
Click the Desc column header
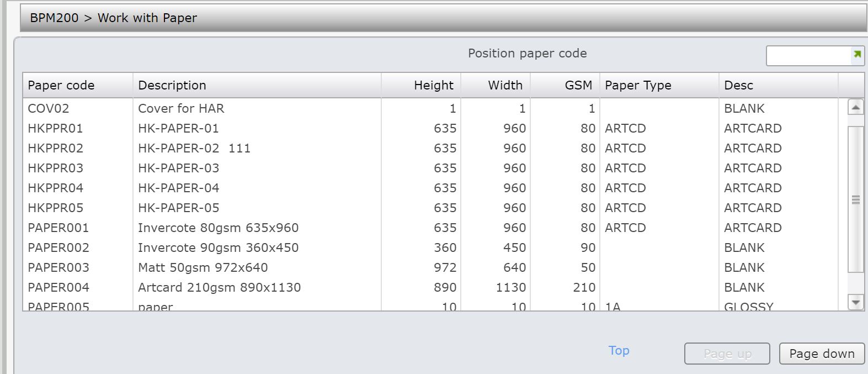point(738,85)
